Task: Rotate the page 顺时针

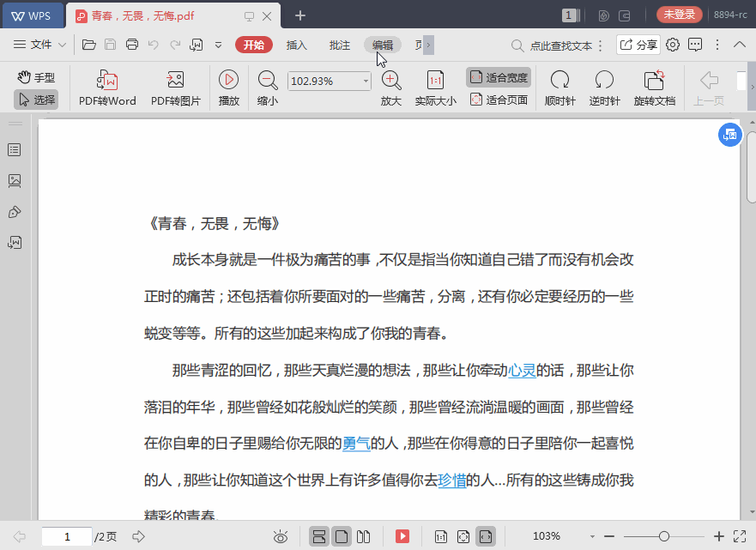Action: click(x=559, y=88)
